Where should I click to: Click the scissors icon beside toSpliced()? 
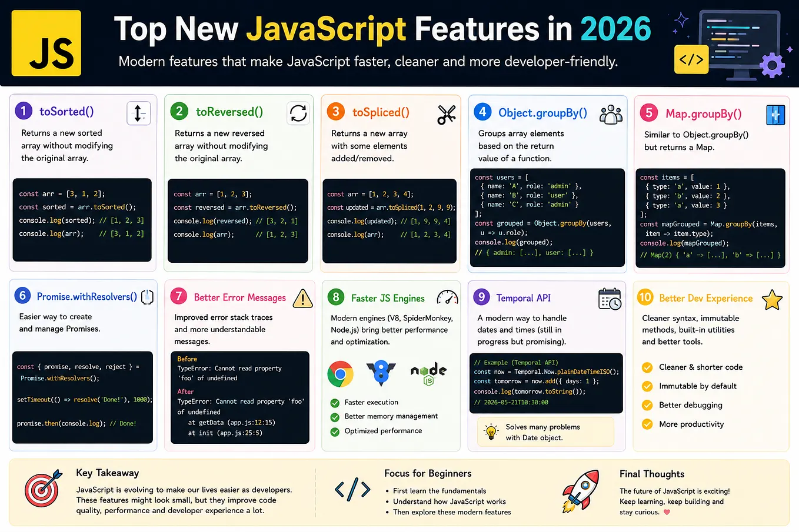447,114
